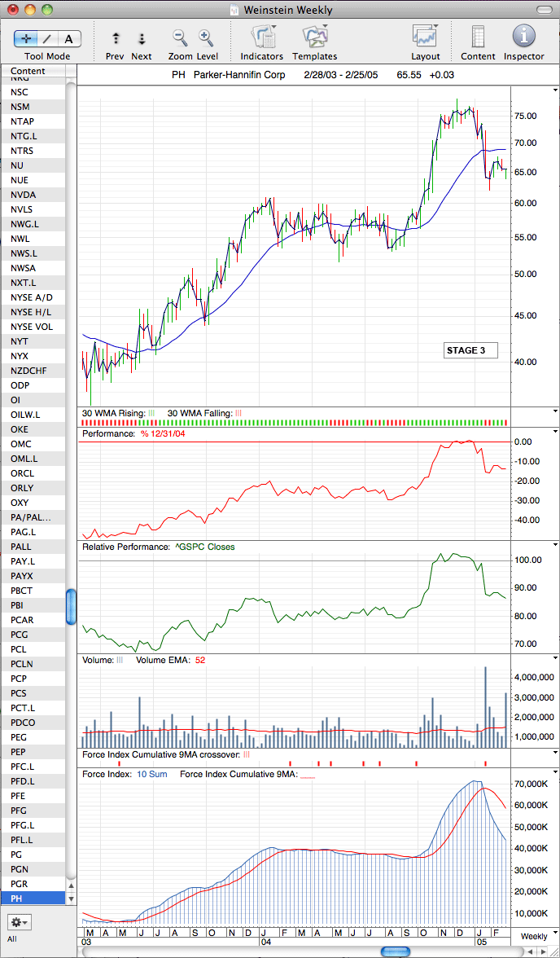This screenshot has height=958, width=560.
Task: Open the Relative Performance pane dropdown triangle
Action: pyautogui.click(x=555, y=544)
